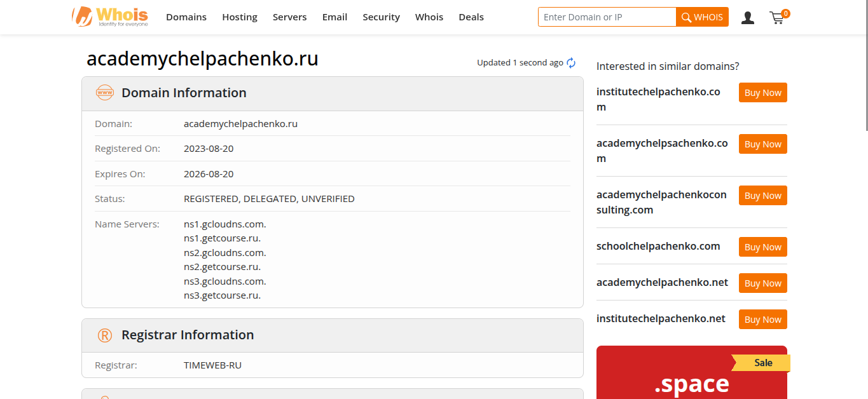
Task: Select the academychelpachenko.net domain name
Action: 662,283
